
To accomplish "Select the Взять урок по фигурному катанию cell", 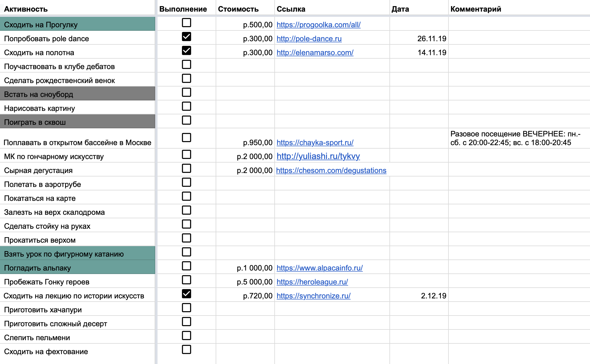I will pyautogui.click(x=77, y=253).
